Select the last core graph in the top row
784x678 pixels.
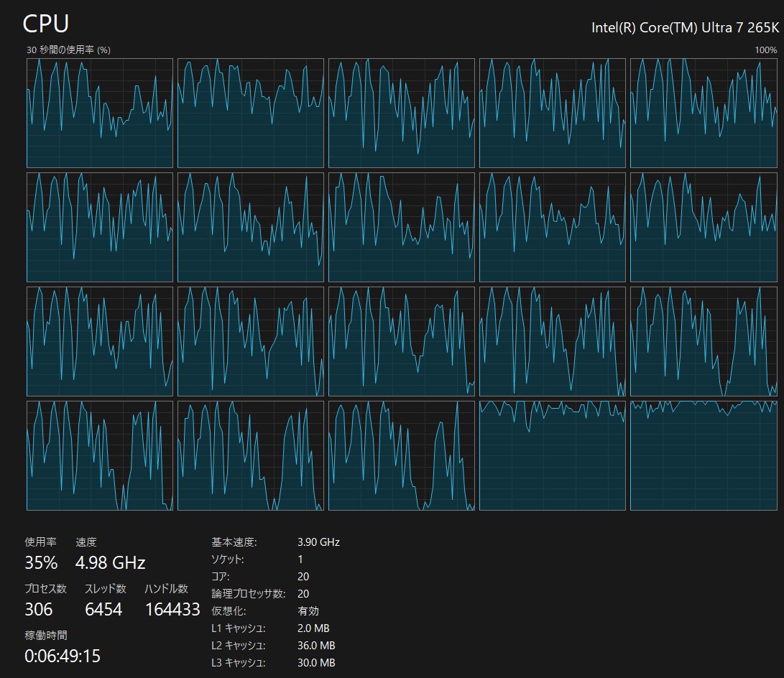[x=704, y=113]
